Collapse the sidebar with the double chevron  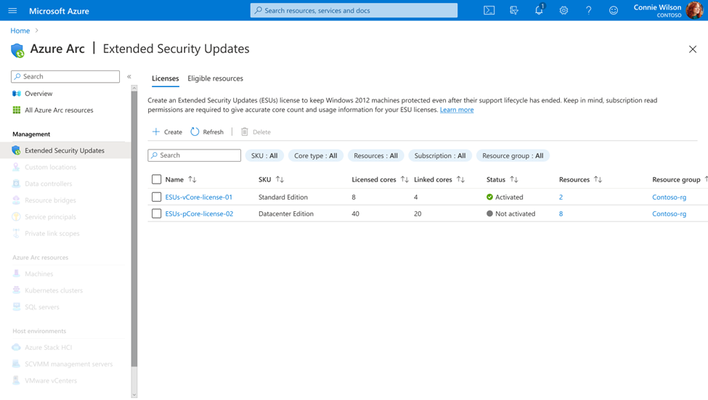point(129,77)
